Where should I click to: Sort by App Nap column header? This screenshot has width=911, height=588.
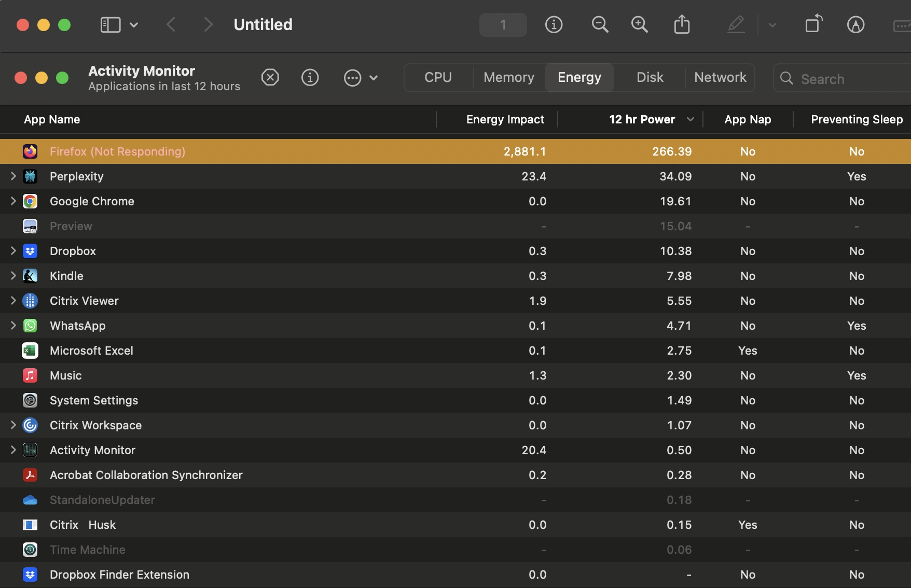click(x=748, y=119)
